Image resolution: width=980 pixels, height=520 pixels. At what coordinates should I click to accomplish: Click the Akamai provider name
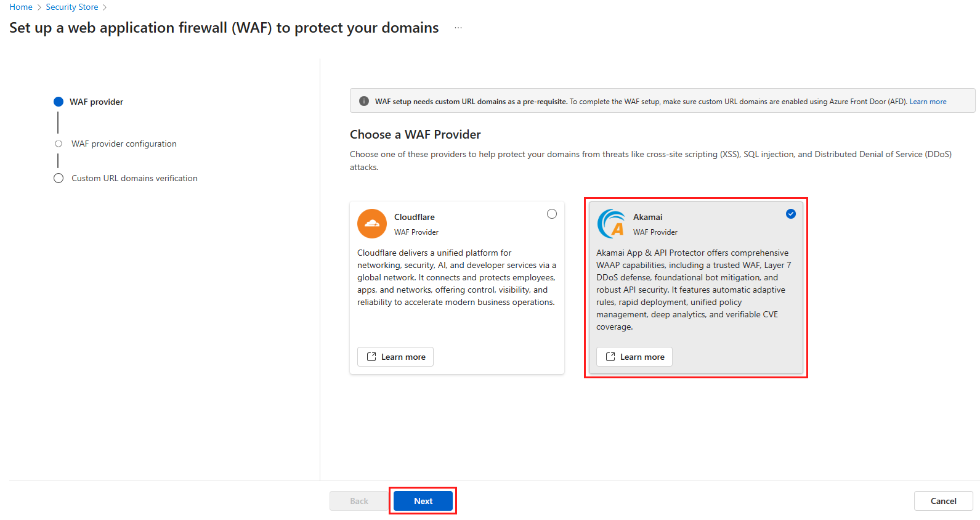[648, 217]
